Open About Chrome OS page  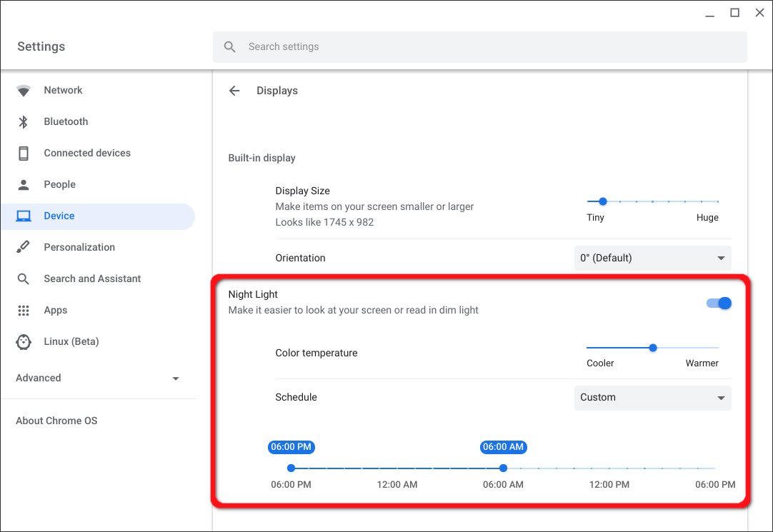point(56,421)
